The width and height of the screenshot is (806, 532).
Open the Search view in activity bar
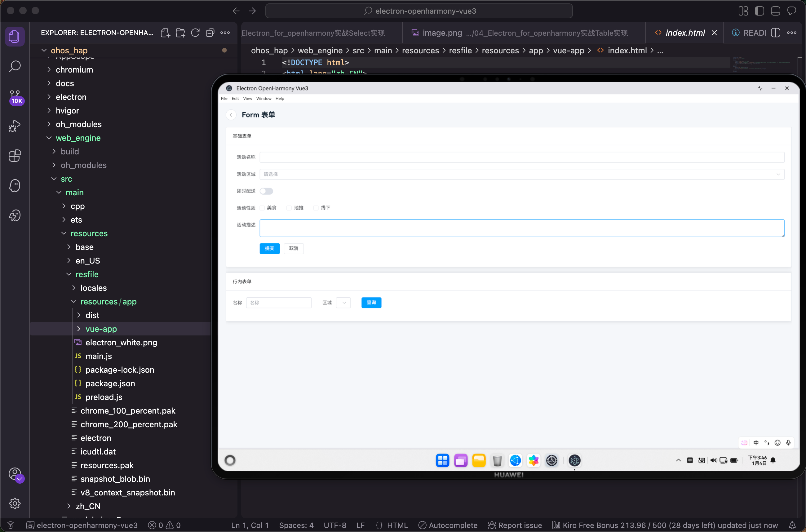(15, 66)
